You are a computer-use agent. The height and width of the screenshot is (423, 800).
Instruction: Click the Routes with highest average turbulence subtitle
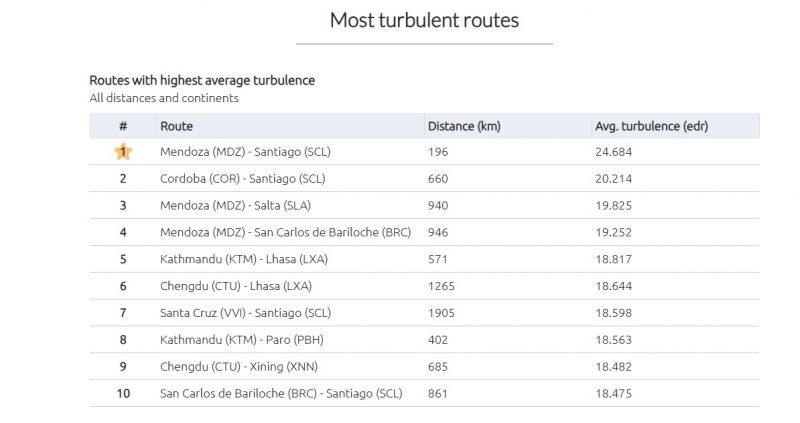pyautogui.click(x=202, y=80)
